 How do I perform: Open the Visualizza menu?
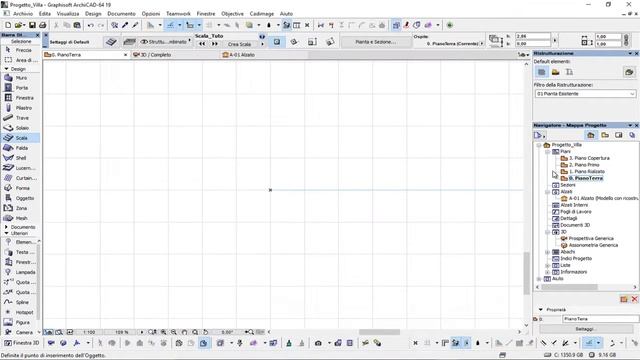tap(68, 13)
